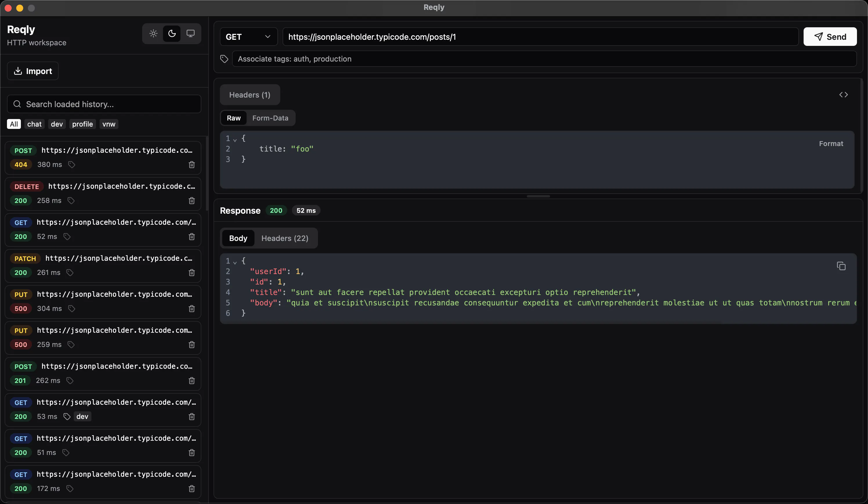Viewport: 868px width, 504px height.
Task: Copy response body with copy icon
Action: [841, 266]
